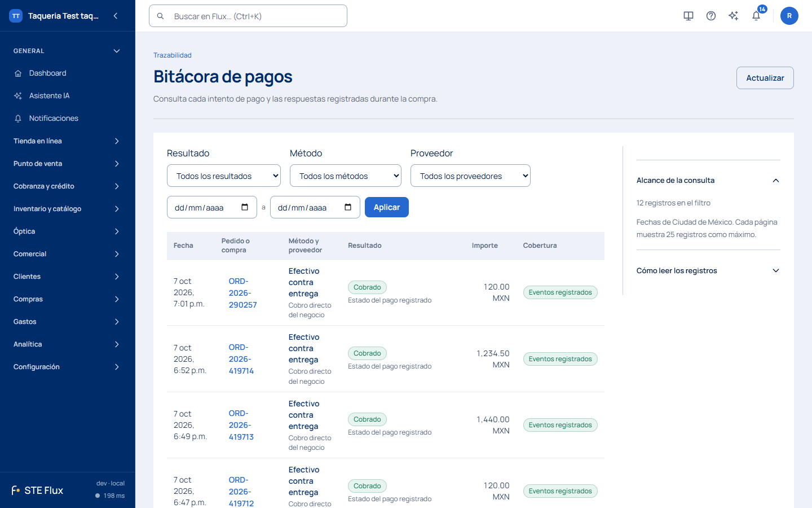Viewport: 812px width, 508px height.
Task: Open Compras menu item
Action: pos(68,299)
